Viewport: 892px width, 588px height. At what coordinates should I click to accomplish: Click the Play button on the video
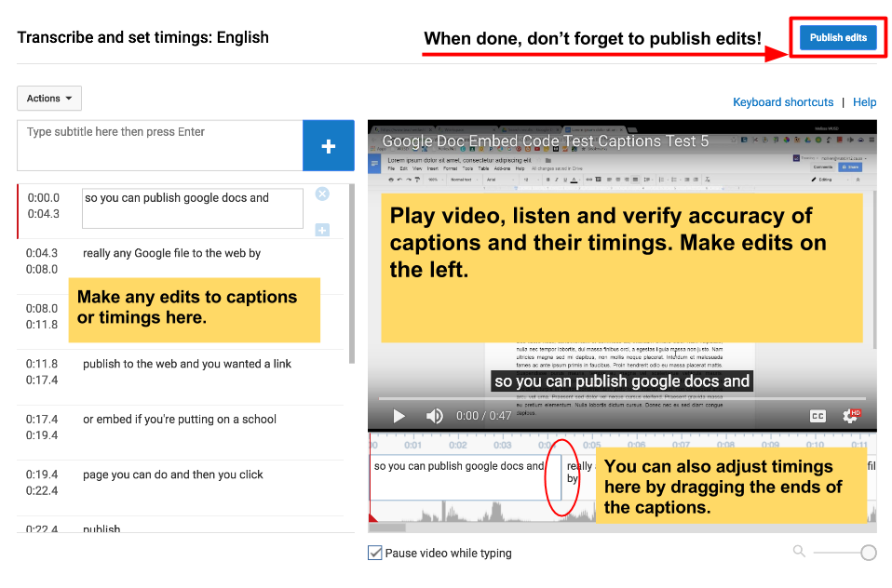click(399, 416)
